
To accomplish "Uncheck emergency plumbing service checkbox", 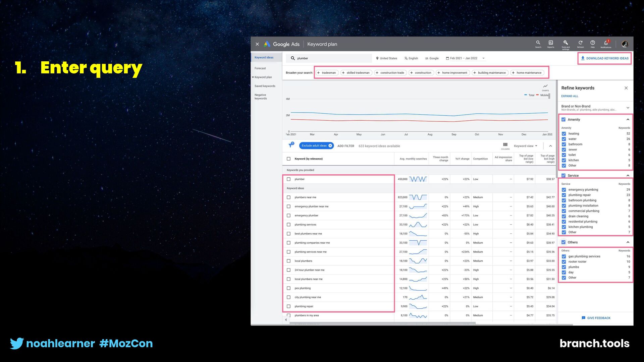I will [x=564, y=190].
